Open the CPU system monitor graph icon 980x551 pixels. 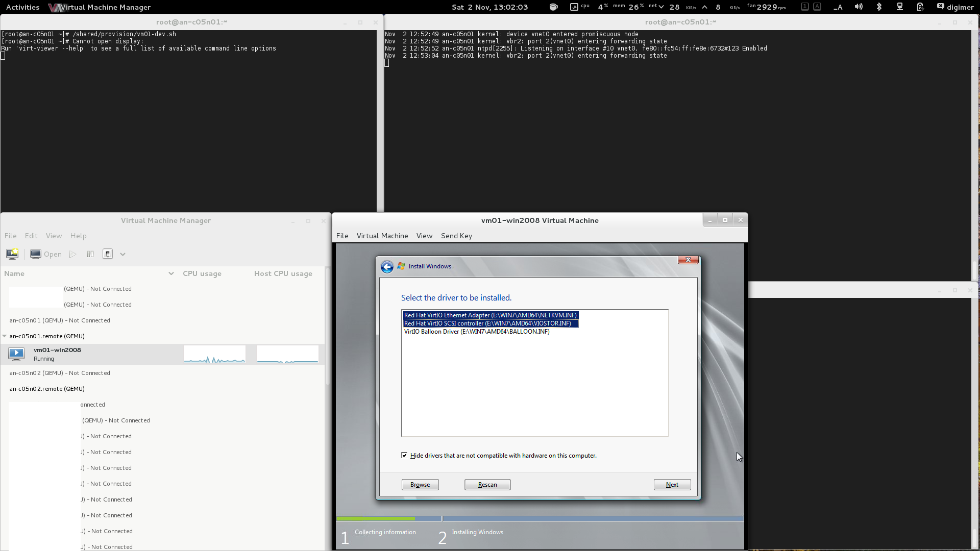574,7
